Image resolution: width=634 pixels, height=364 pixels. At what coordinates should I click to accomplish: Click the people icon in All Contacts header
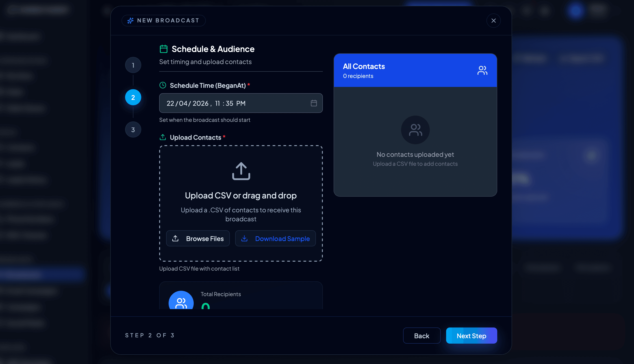[482, 70]
